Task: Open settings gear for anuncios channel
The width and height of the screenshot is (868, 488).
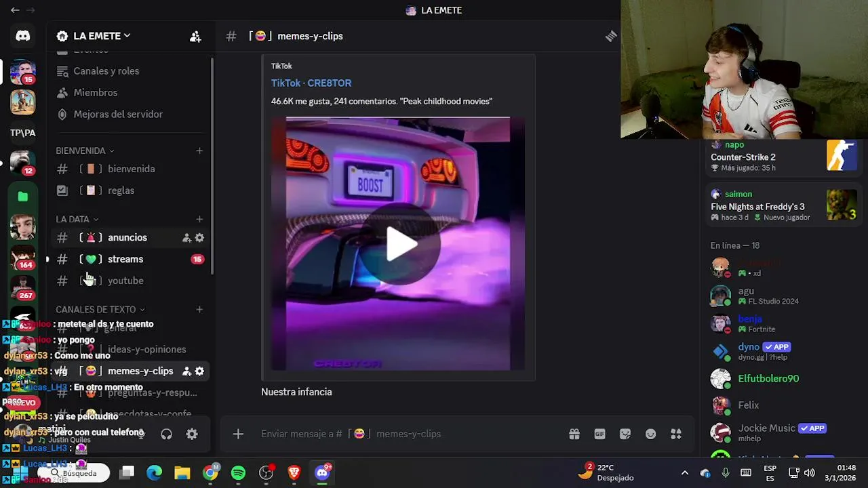Action: [199, 238]
